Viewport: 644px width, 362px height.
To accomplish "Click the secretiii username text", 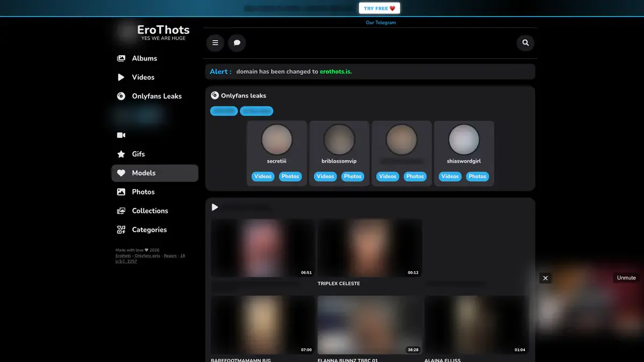I will [277, 161].
